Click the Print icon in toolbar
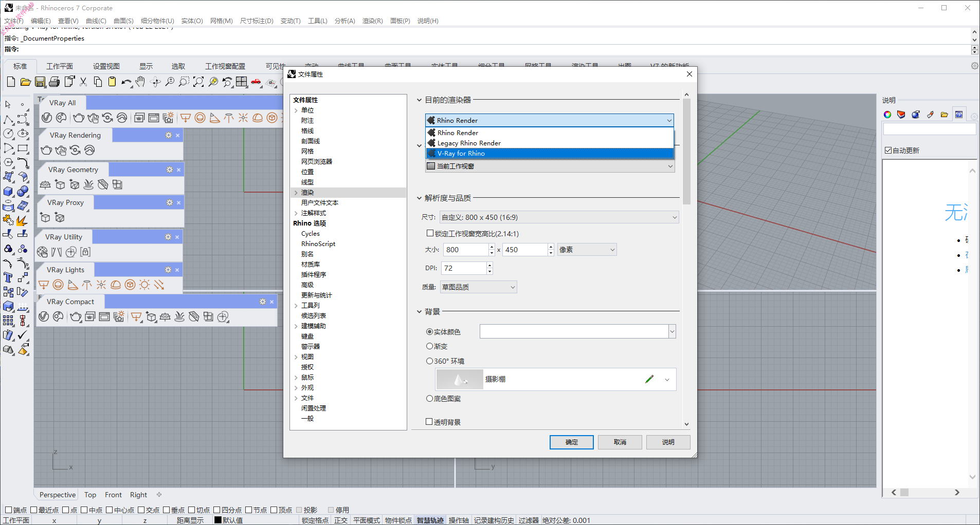 [54, 82]
